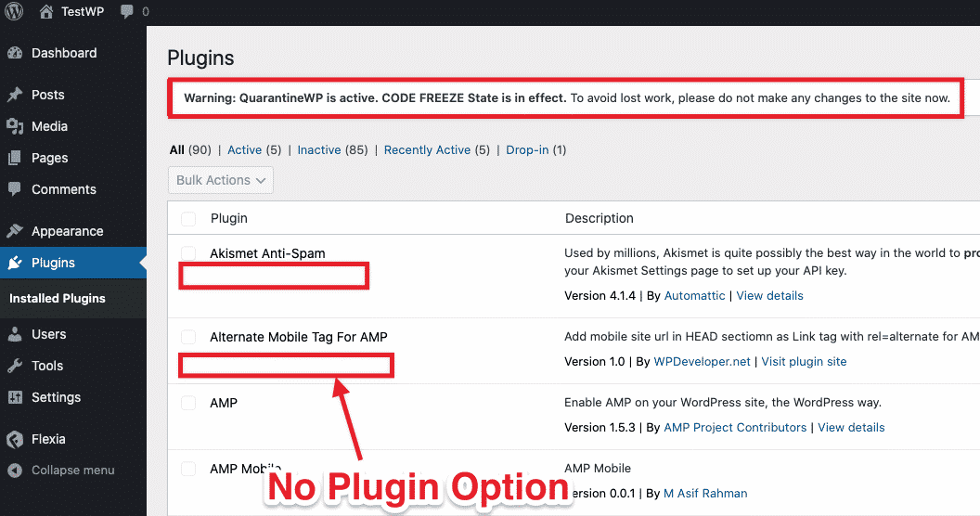Open the WPDeveloper.net author link
Viewport: 980px width, 516px height.
click(702, 362)
